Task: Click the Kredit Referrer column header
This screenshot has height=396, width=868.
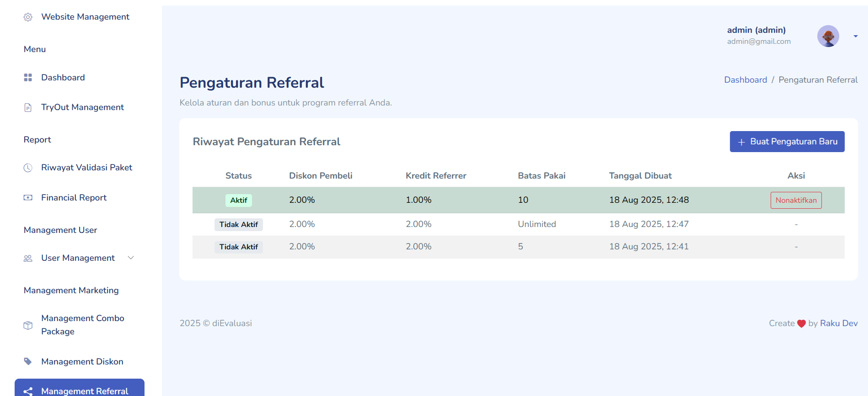Action: click(x=436, y=176)
